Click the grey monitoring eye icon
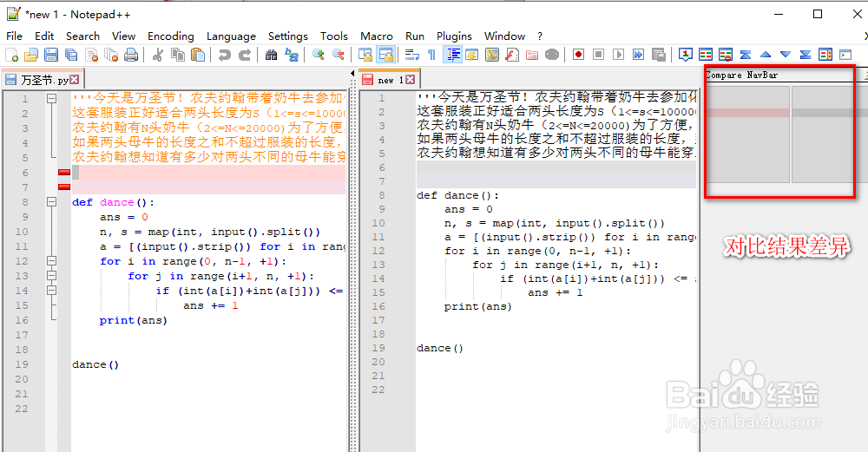Screen dimensions: 868x452 click(x=552, y=54)
